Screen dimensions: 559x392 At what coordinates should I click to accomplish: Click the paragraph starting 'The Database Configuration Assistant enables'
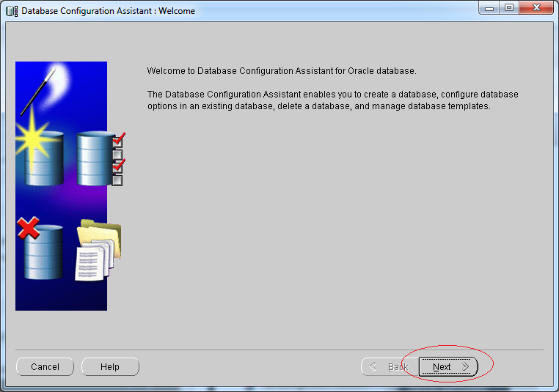click(332, 100)
